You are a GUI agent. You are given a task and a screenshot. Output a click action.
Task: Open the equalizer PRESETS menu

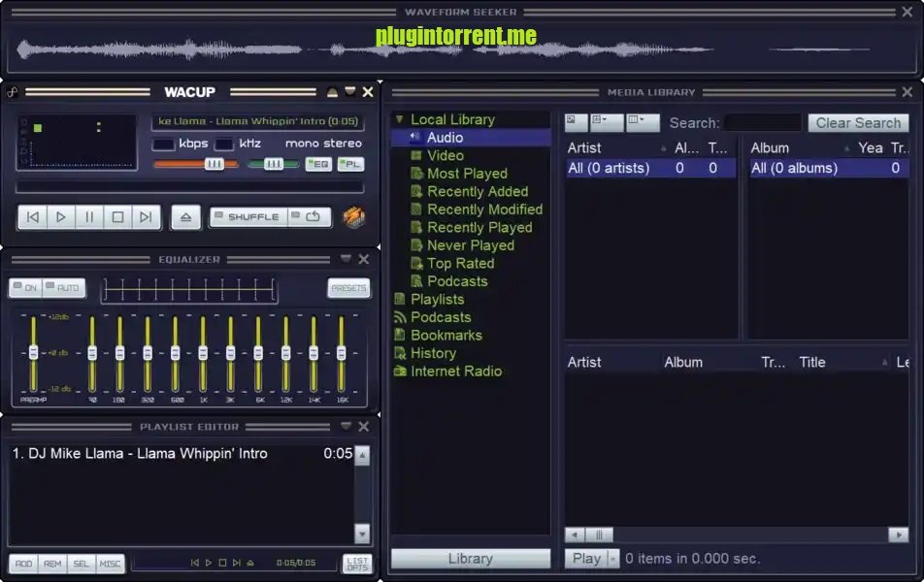348,288
